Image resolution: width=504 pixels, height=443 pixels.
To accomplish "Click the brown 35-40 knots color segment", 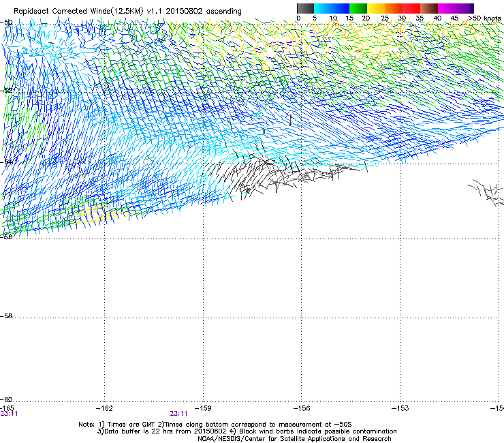I will [x=429, y=8].
